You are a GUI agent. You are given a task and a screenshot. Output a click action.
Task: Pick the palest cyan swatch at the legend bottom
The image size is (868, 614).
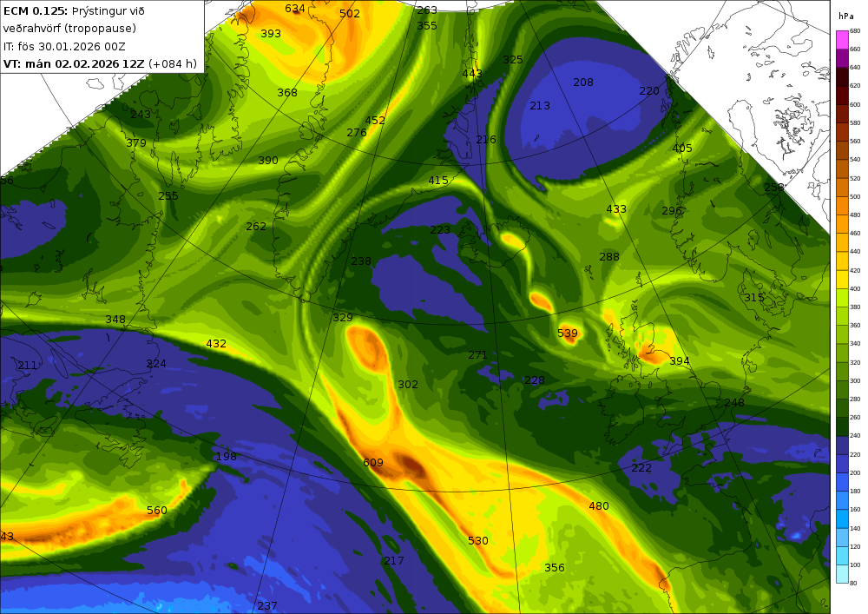point(841,573)
